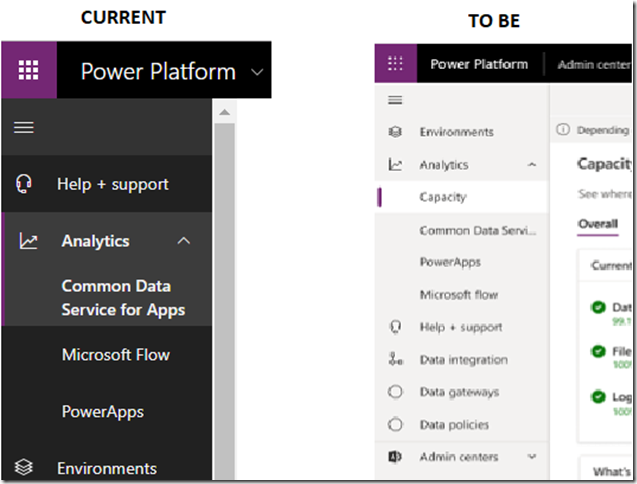This screenshot has width=637, height=484.
Task: Select Analytics in light sidebar
Action: click(x=444, y=165)
